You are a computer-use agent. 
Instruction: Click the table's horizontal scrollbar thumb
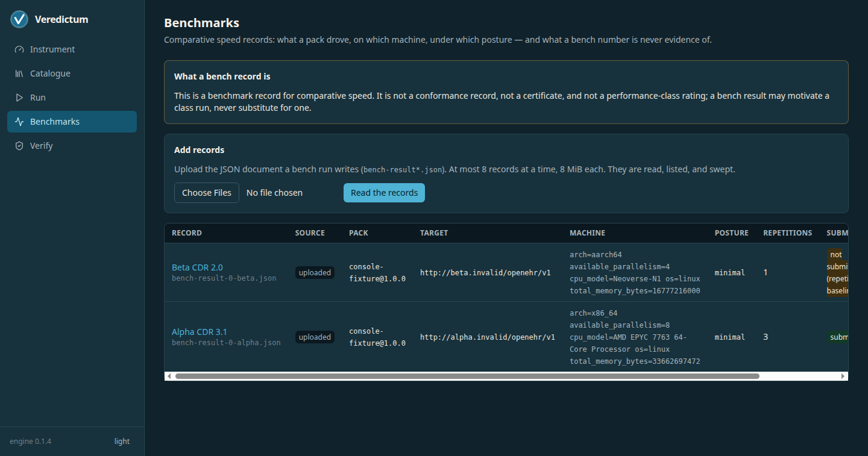pos(467,376)
